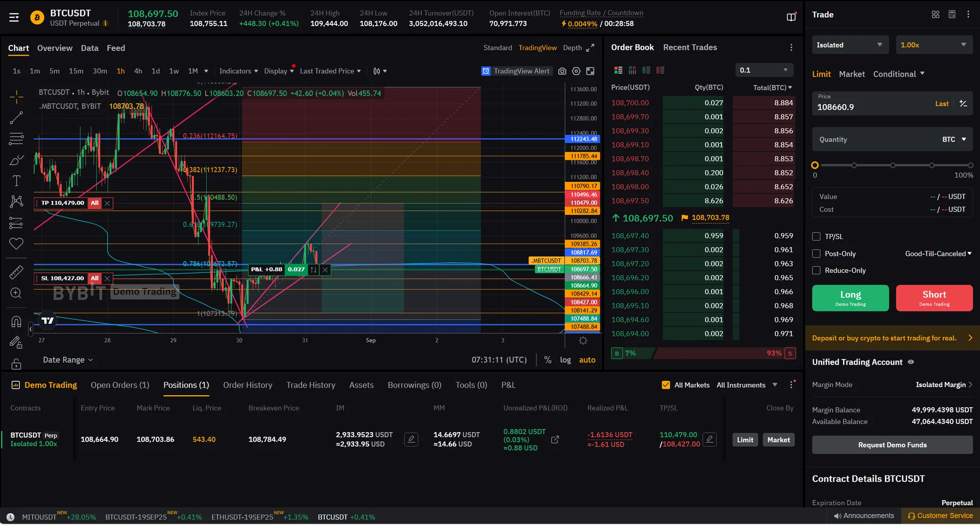Open the Indicators dropdown

pos(238,71)
